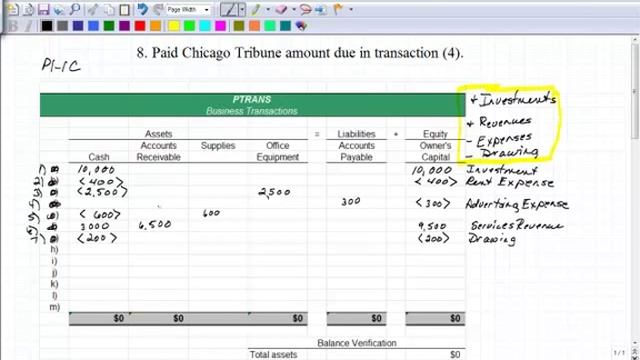
Task: Pick the mint green color swatch
Action: [270, 26]
